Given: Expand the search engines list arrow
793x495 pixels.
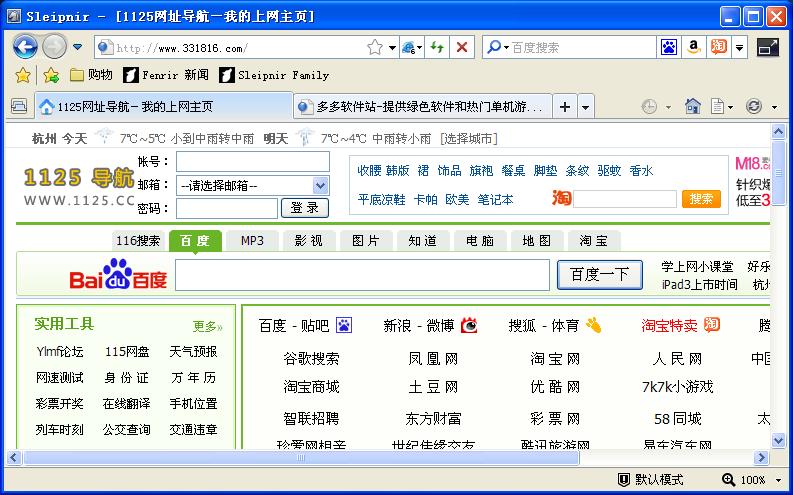Looking at the screenshot, I should pyautogui.click(x=739, y=48).
